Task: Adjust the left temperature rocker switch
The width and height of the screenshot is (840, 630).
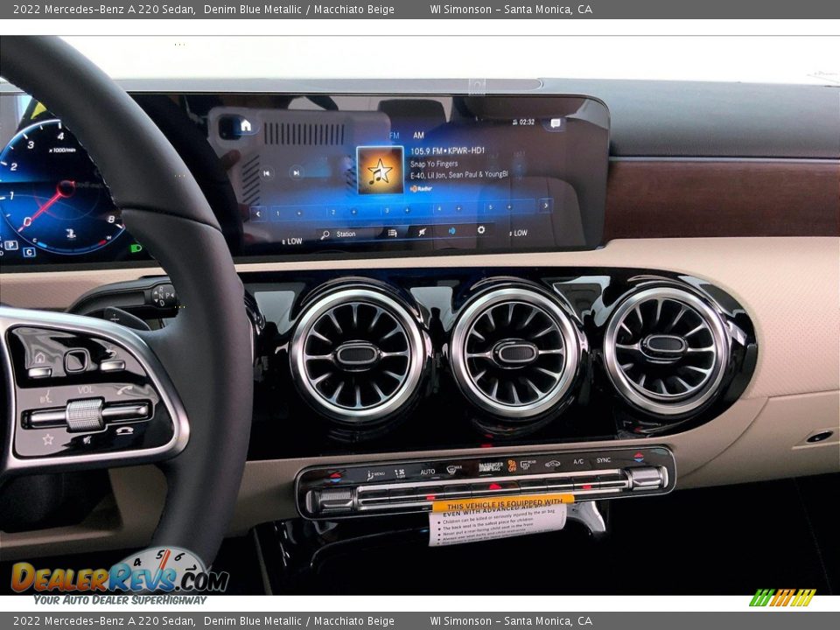Action: pos(333,500)
